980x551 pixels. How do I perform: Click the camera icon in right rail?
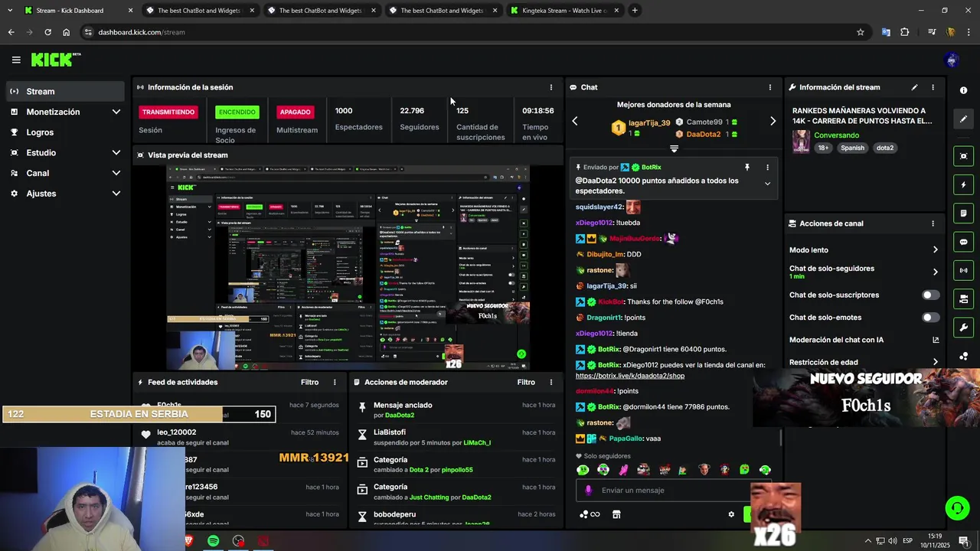[963, 299]
